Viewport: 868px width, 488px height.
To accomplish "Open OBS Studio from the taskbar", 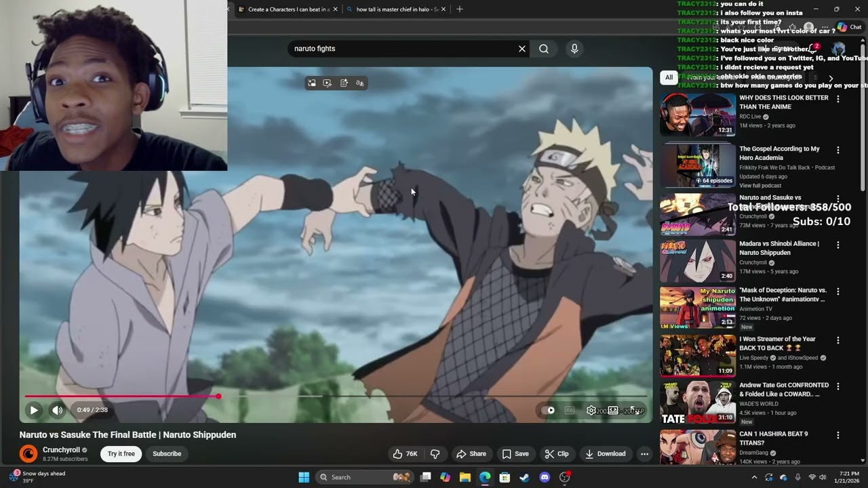I will point(565,477).
